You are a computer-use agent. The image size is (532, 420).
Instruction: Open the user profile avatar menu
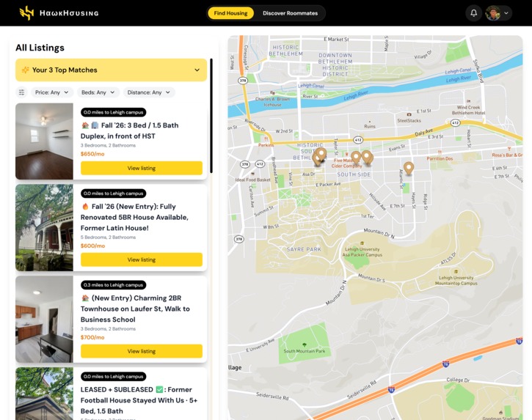click(498, 13)
